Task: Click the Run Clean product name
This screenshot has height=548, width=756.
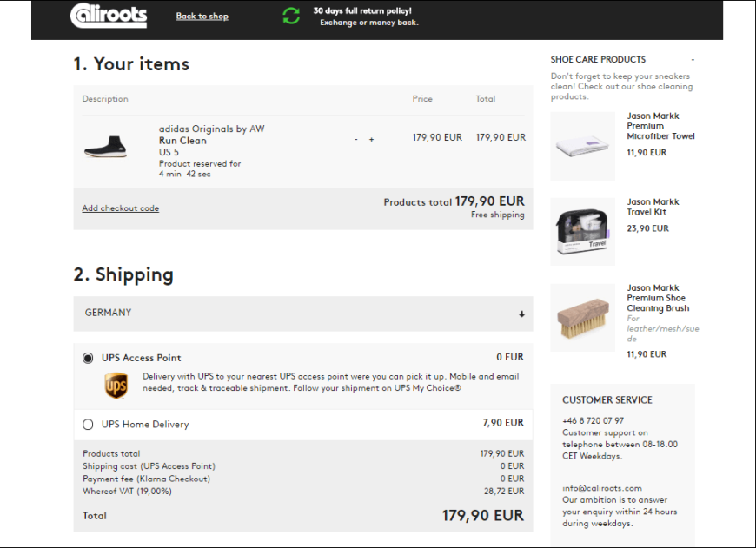Action: pyautogui.click(x=182, y=141)
